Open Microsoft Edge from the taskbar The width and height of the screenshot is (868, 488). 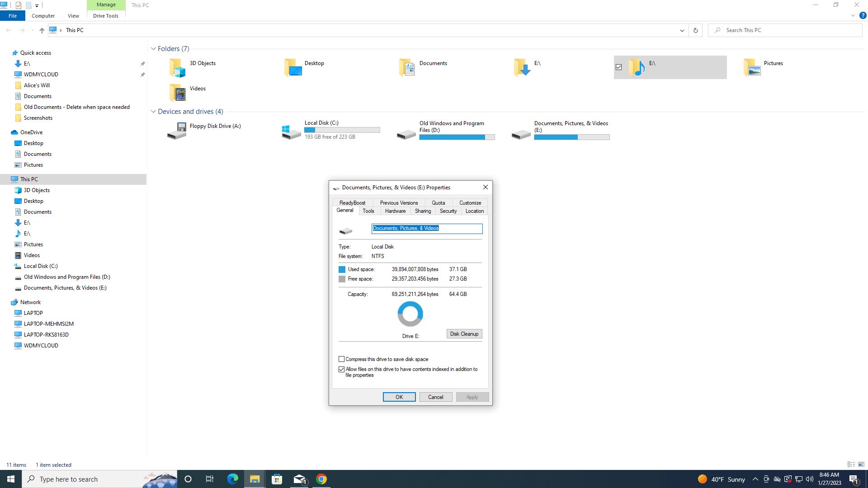(232, 479)
